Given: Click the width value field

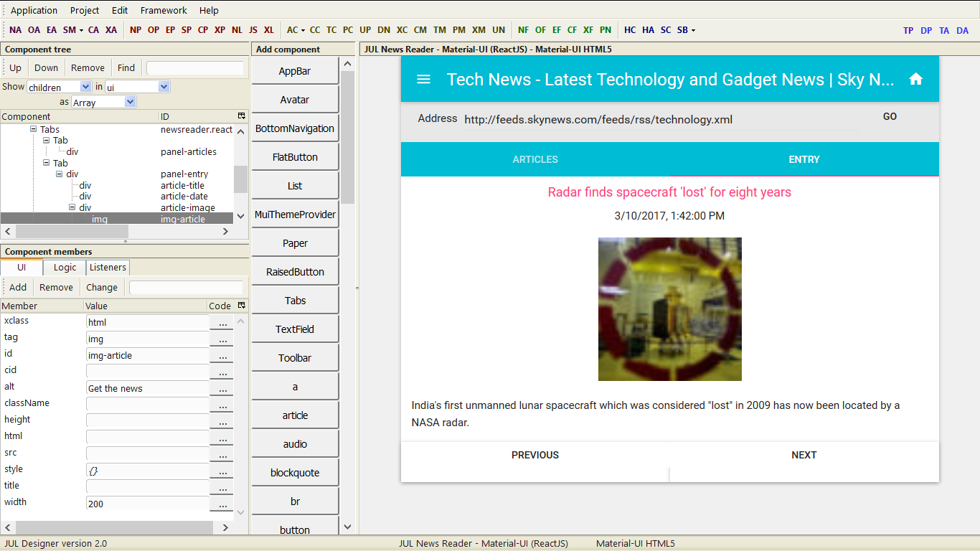Looking at the screenshot, I should click(x=147, y=504).
